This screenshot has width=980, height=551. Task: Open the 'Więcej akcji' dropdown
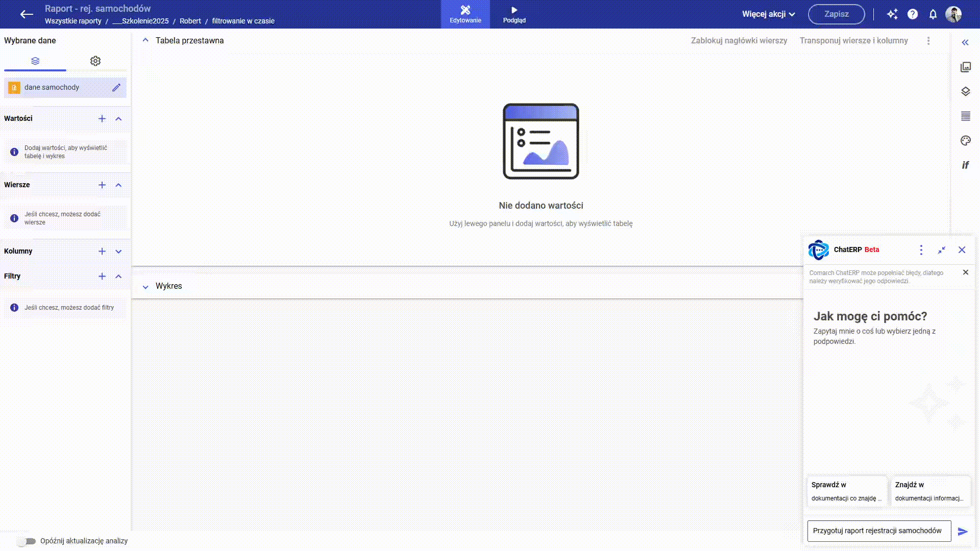point(768,14)
